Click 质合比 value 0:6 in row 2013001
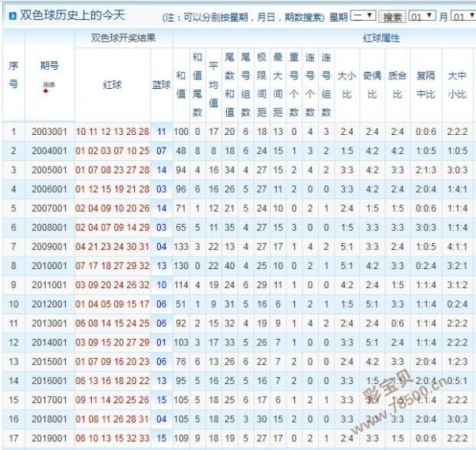Screen dimensions: 476x450 (x=397, y=323)
